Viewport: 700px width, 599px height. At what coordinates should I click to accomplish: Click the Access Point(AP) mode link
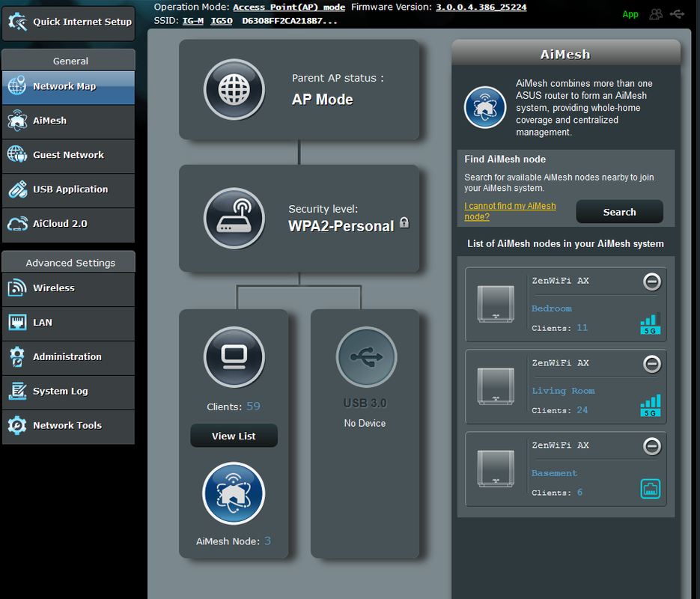(x=289, y=7)
